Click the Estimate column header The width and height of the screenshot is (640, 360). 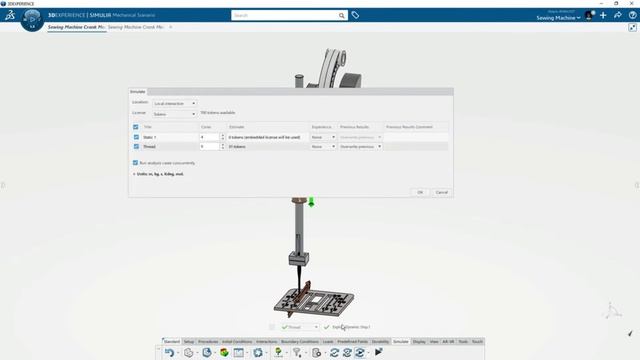click(x=237, y=127)
